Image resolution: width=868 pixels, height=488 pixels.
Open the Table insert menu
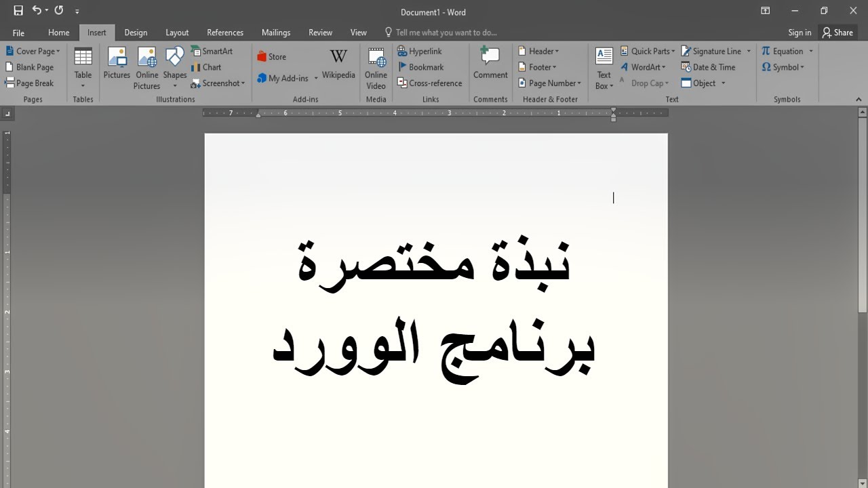[x=83, y=68]
